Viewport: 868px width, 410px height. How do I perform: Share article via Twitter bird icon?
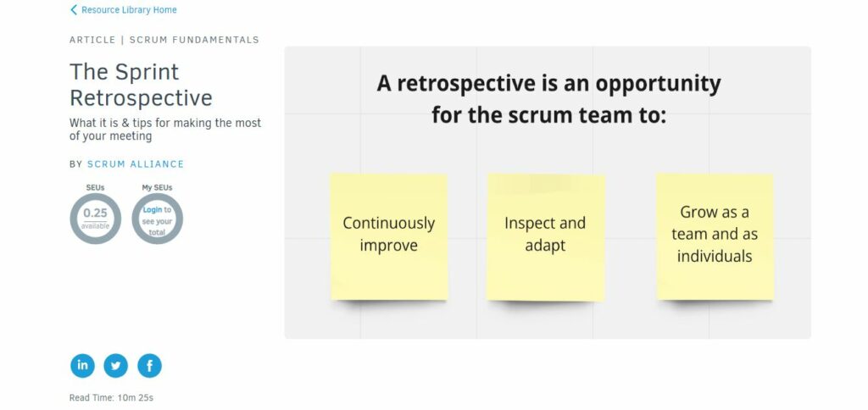[115, 366]
